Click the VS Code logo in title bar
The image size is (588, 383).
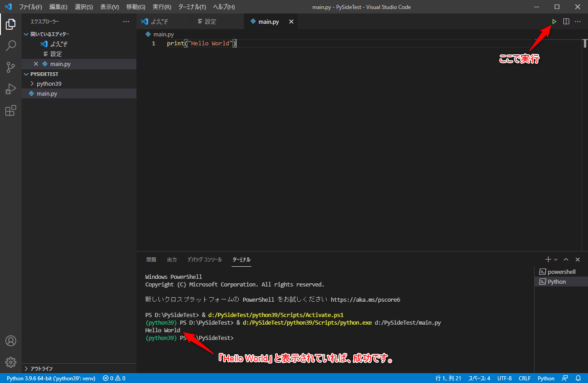click(x=8, y=7)
